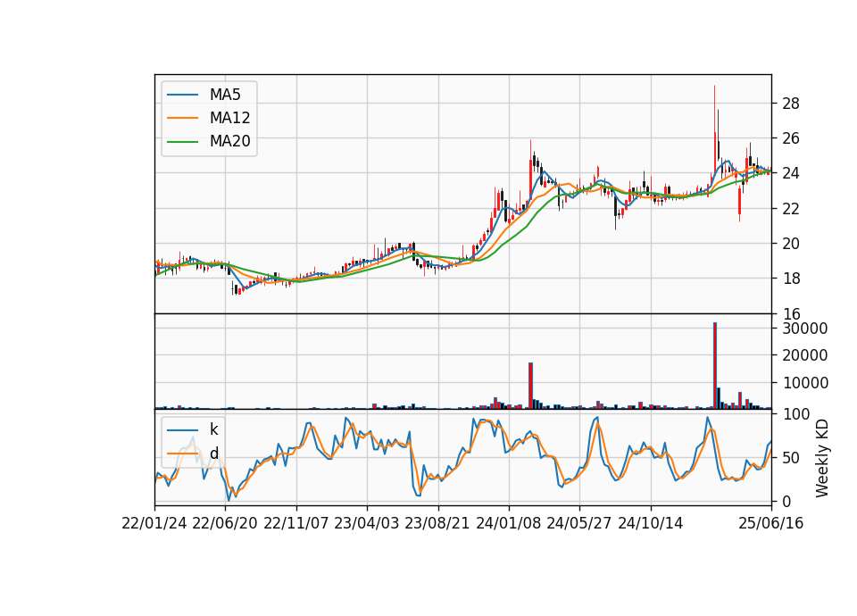Click the 24/01/08 date tick label
Screen dimensions: 857x616
tap(509, 524)
